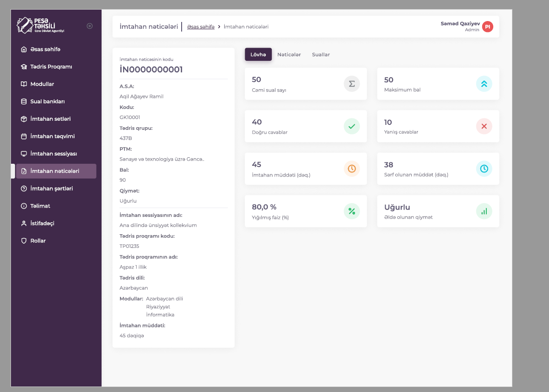Click the open book icon for Modullar

tap(24, 84)
